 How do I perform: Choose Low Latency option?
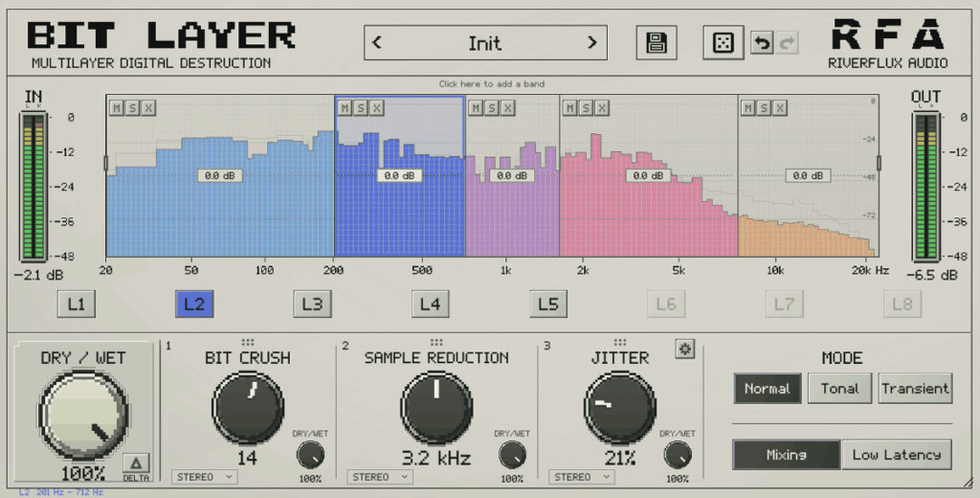897,455
